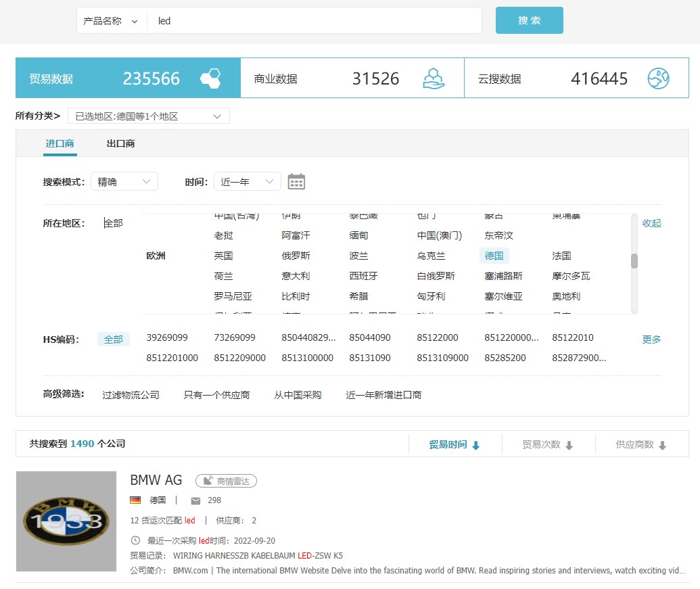This screenshot has width=700, height=589.
Task: Select the 奥地利 region
Action: pos(566,296)
